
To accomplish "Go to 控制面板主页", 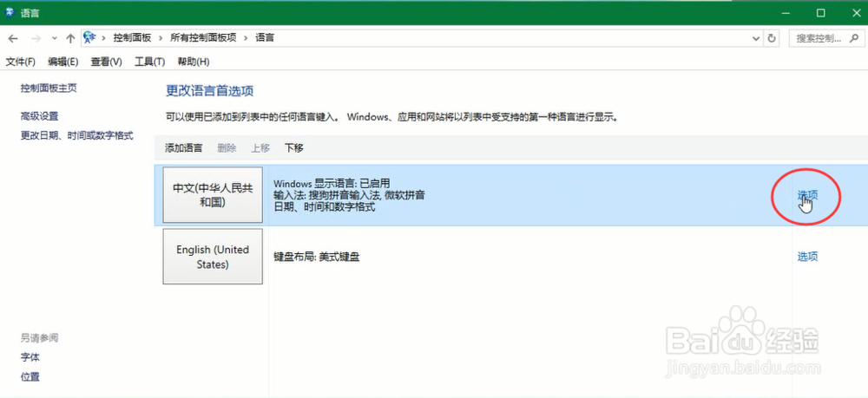I will (x=49, y=88).
